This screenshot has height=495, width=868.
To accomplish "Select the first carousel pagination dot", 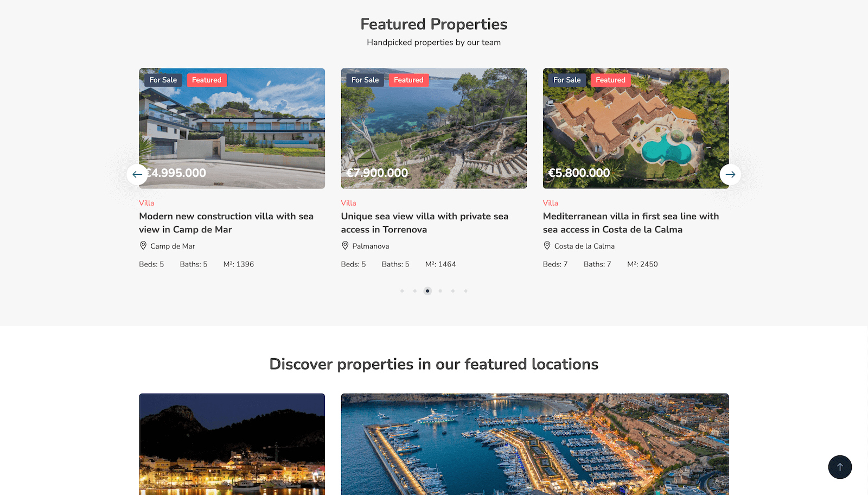I will (x=402, y=291).
